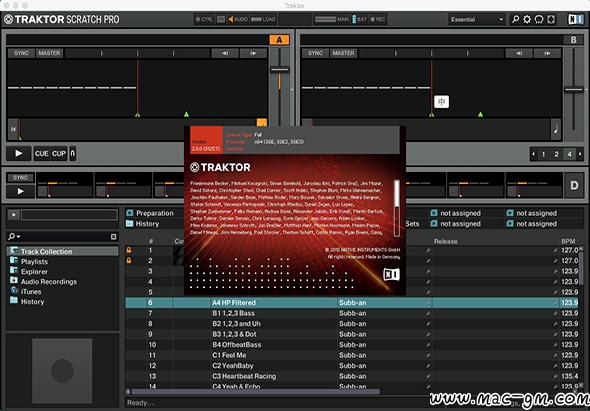Open History favorite folder

143,224
